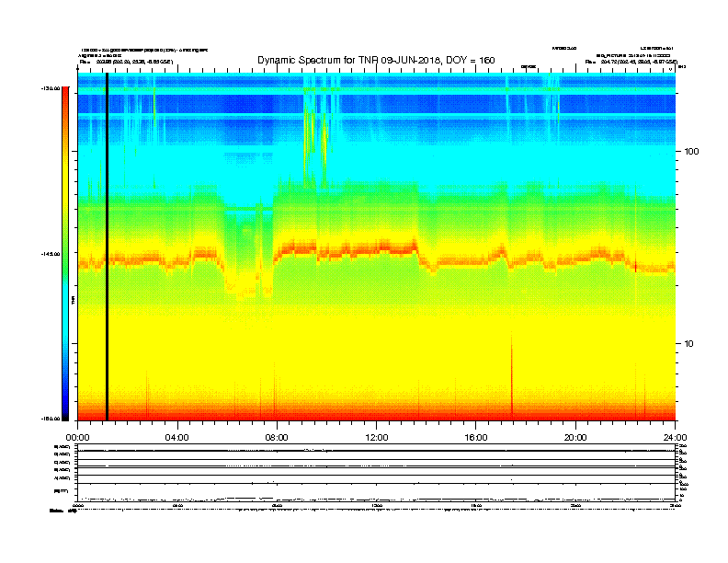The height and width of the screenshot is (563, 728).
Task: Click the -145.00 color scale label
Action: pos(51,254)
